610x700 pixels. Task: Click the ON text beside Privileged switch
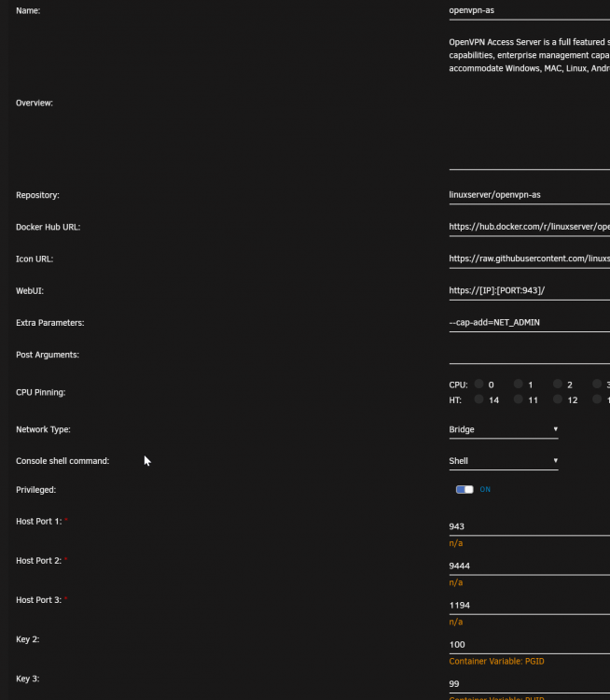coord(485,490)
